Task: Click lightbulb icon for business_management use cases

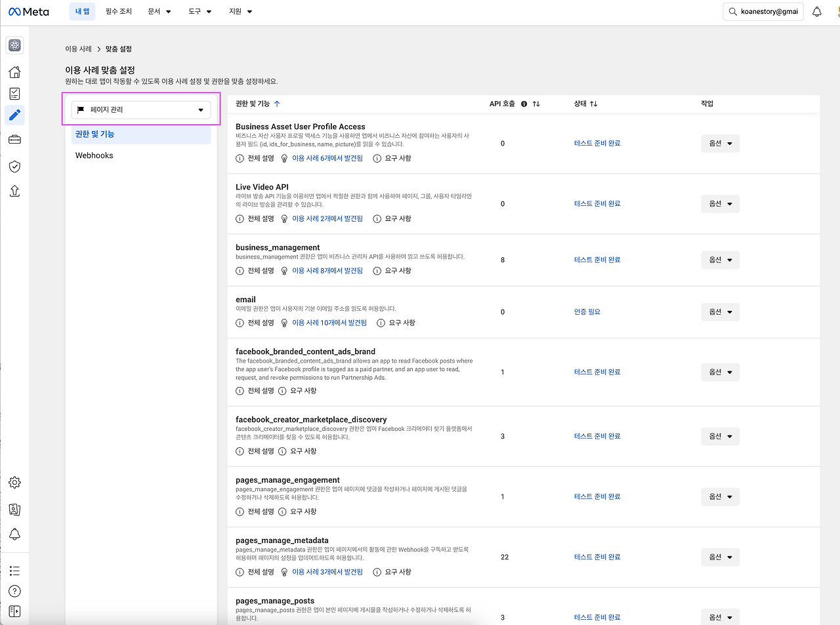Action: tap(284, 271)
